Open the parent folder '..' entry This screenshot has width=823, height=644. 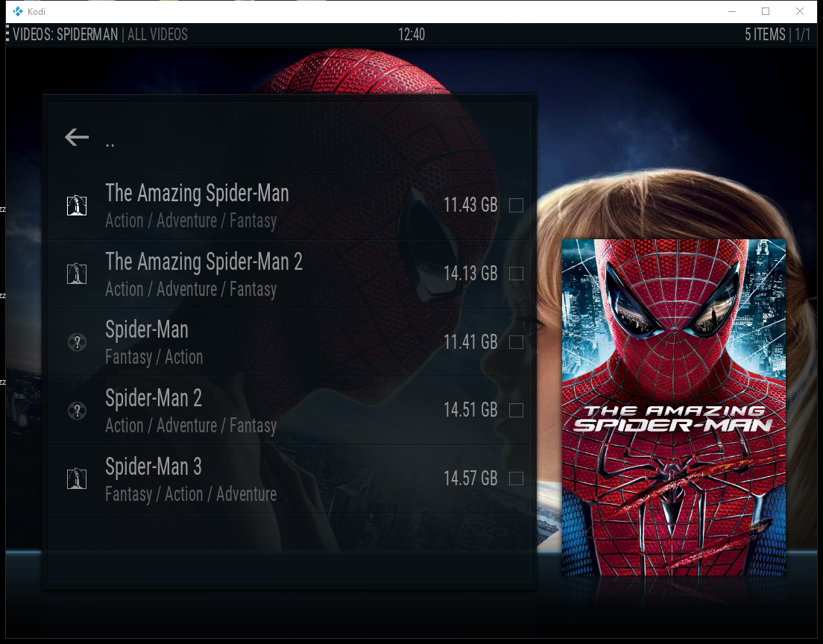coord(289,137)
